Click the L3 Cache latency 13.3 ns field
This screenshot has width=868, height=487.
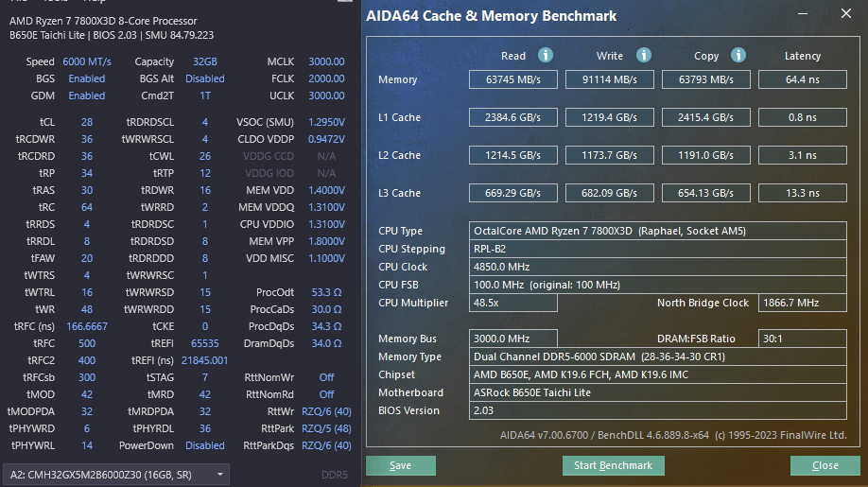coord(802,193)
